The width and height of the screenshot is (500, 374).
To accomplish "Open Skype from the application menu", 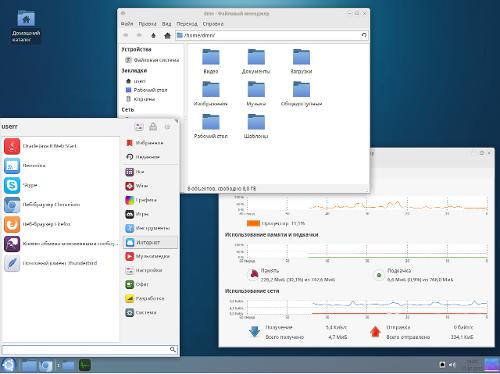I will point(60,185).
